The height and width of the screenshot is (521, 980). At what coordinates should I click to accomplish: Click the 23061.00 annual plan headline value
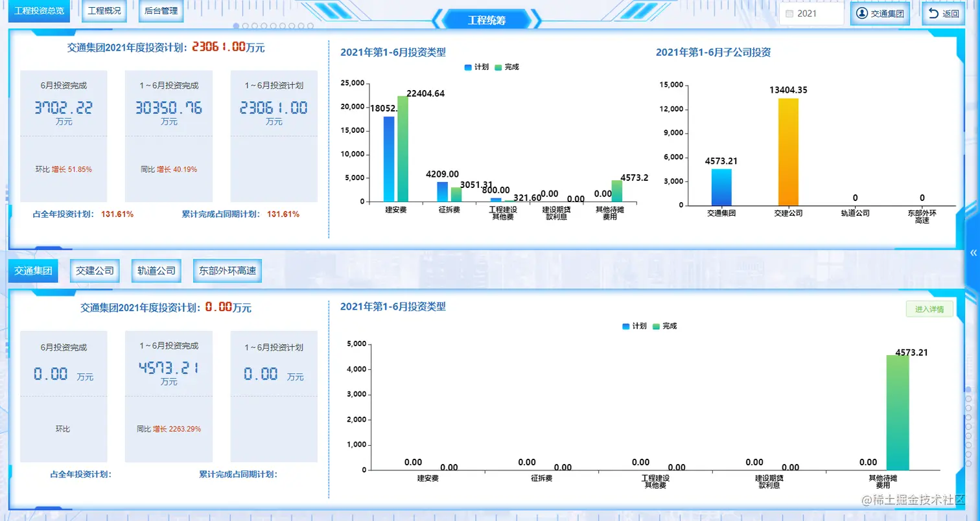point(218,47)
